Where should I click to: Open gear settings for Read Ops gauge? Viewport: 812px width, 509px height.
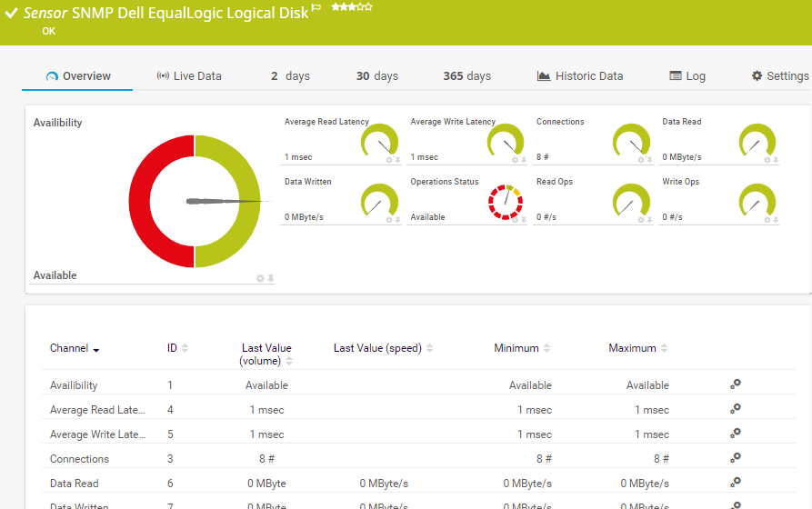coord(640,220)
